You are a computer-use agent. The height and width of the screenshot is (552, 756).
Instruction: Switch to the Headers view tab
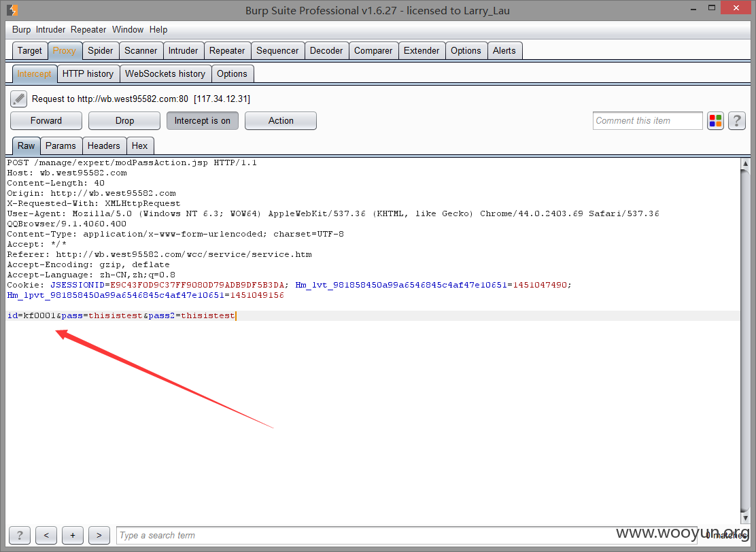pos(103,145)
